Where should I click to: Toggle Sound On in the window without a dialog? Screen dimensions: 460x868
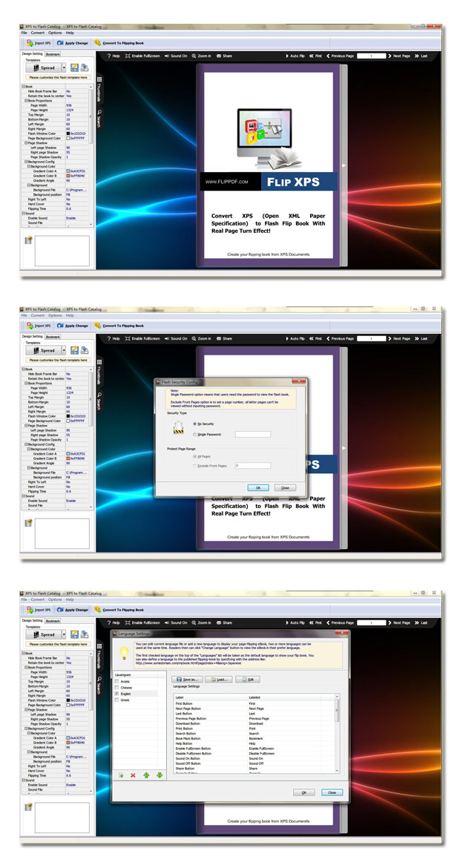[x=176, y=56]
